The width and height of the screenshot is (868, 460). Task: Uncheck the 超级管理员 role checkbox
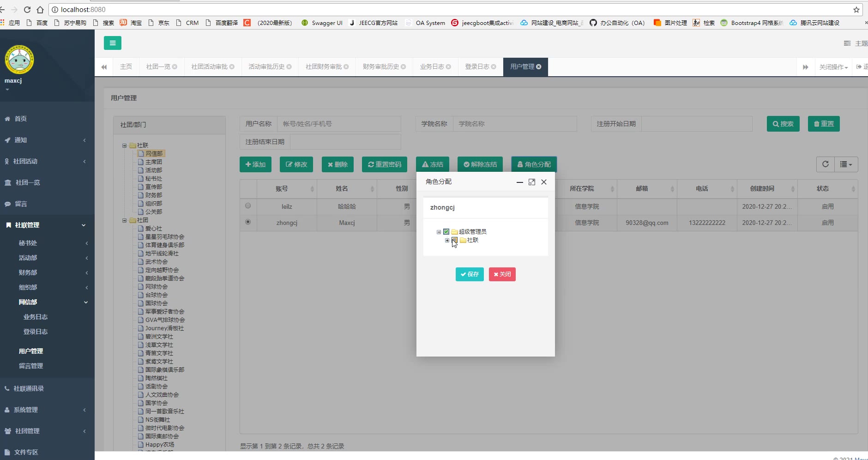click(x=446, y=232)
